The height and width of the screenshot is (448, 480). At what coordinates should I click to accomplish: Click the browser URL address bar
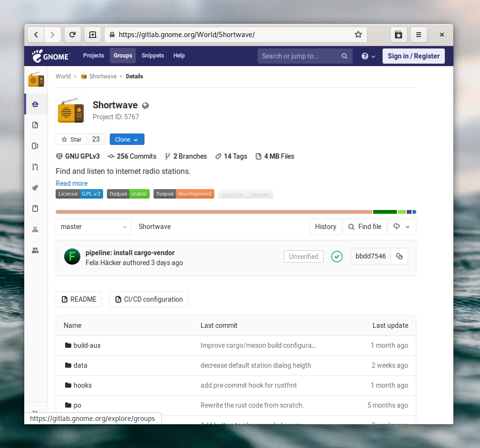(236, 35)
